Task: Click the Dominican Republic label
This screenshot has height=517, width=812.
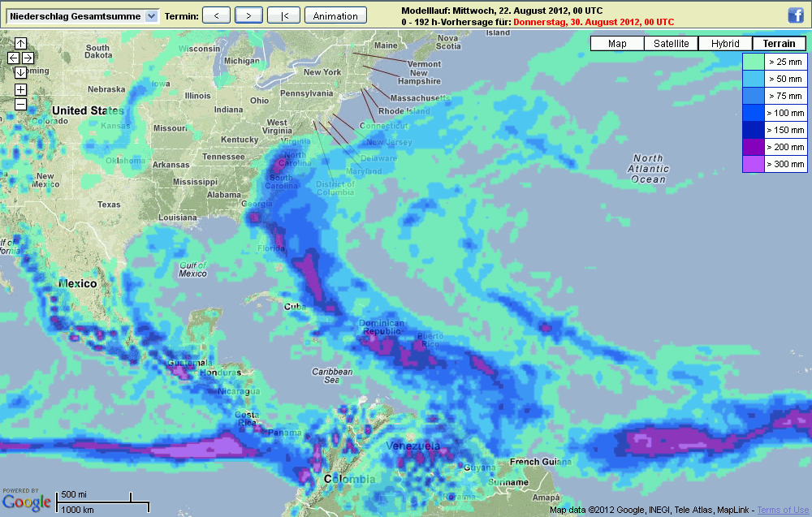Action: [382, 327]
